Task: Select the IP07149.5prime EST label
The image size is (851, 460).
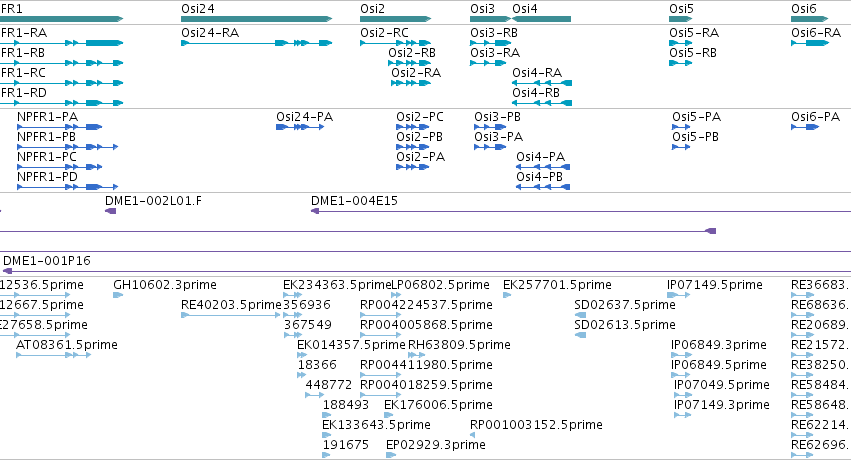Action: (x=715, y=285)
